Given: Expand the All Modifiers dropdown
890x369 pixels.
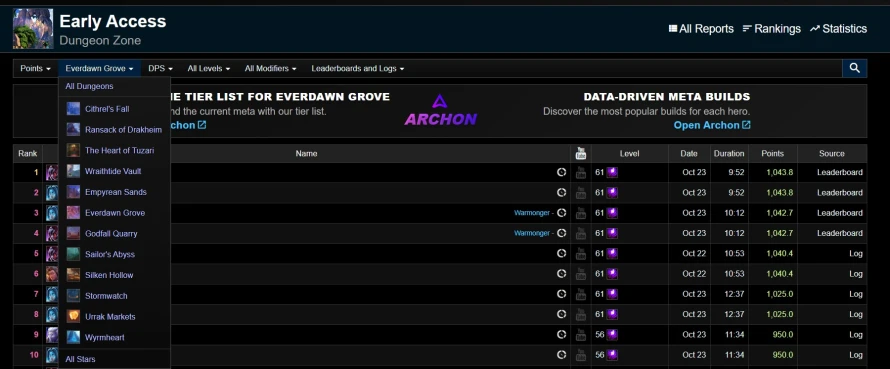Looking at the screenshot, I should pyautogui.click(x=270, y=68).
